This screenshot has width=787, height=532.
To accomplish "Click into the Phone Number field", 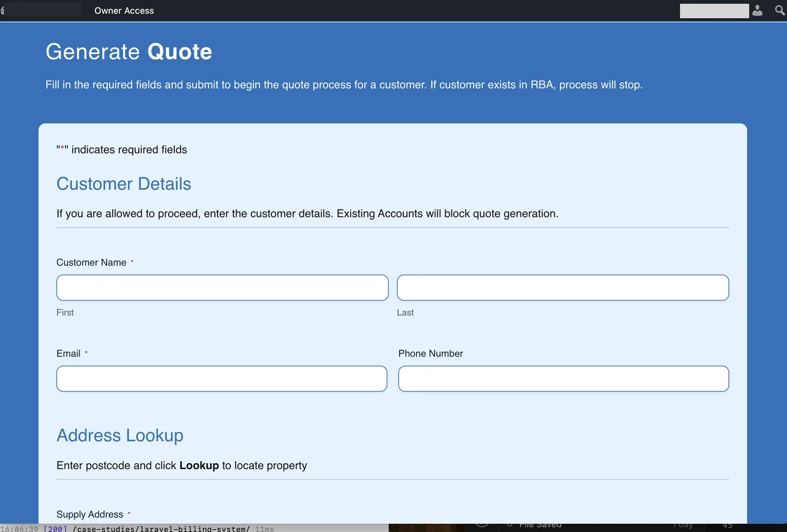I will [x=564, y=379].
